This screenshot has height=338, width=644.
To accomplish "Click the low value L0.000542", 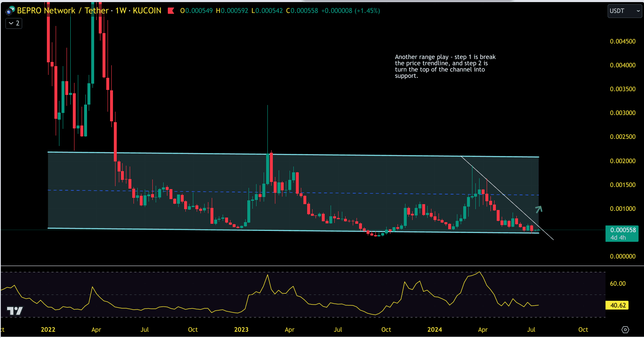I will (x=268, y=11).
